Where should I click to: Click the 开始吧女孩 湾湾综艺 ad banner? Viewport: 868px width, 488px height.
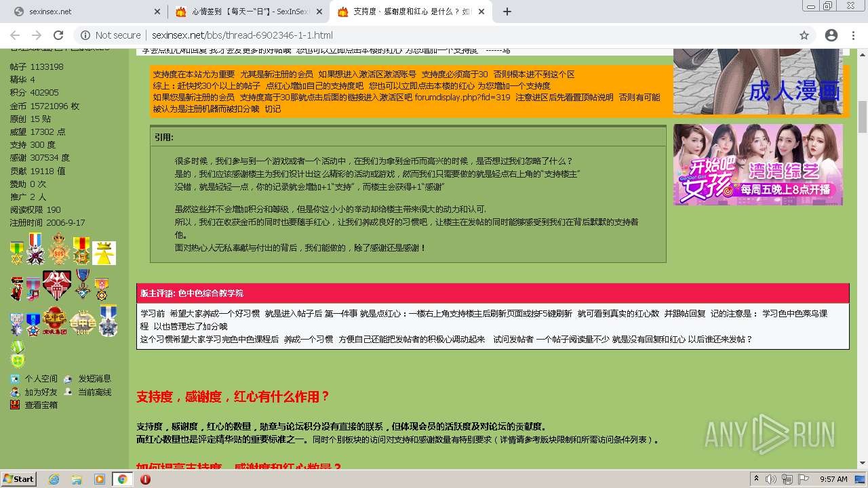point(757,164)
